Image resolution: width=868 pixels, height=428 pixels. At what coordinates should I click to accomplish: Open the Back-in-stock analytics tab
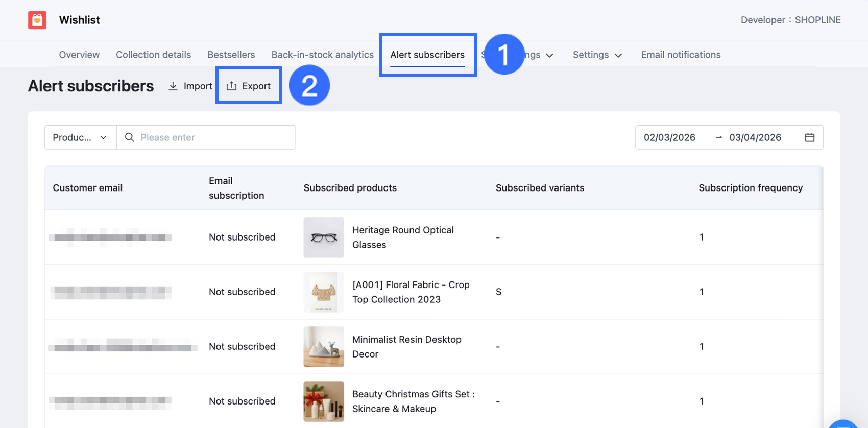click(x=322, y=55)
